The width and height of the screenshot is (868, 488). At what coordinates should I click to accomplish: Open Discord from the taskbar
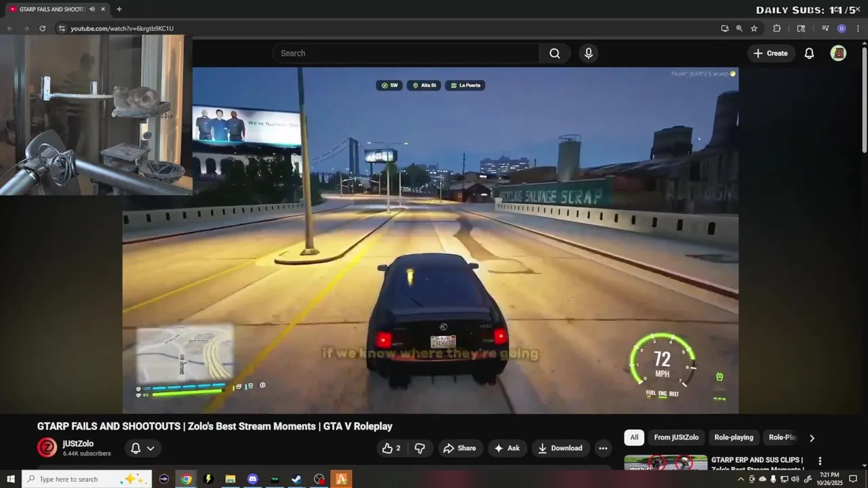(x=252, y=479)
